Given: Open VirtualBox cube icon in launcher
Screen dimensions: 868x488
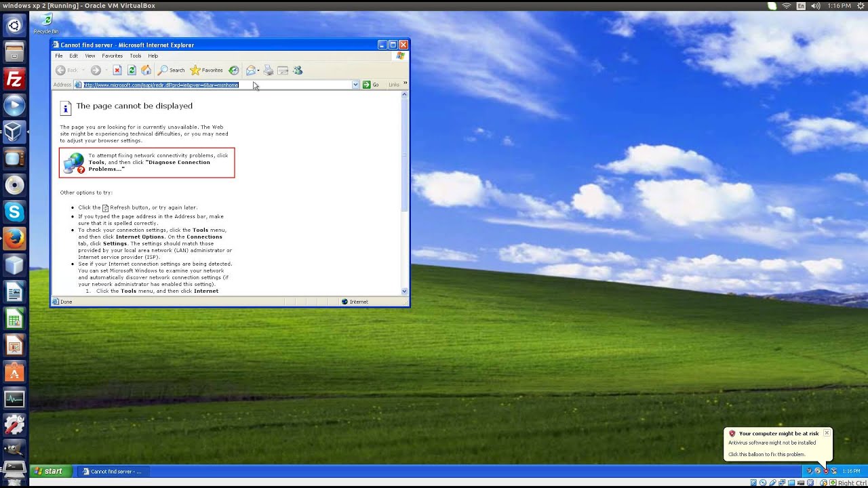Looking at the screenshot, I should [14, 131].
